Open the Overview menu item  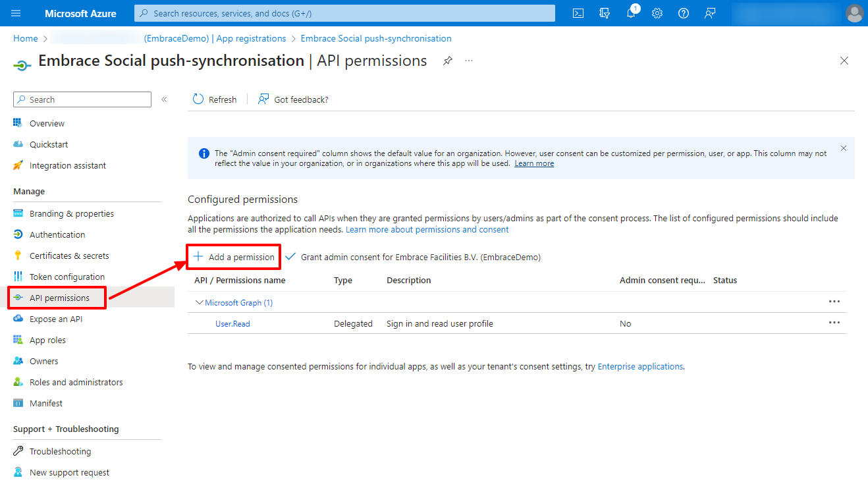[47, 123]
